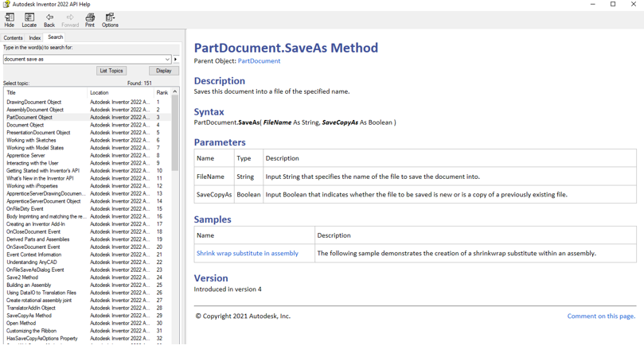Select Understanding AnyCAD topic

tap(32, 262)
